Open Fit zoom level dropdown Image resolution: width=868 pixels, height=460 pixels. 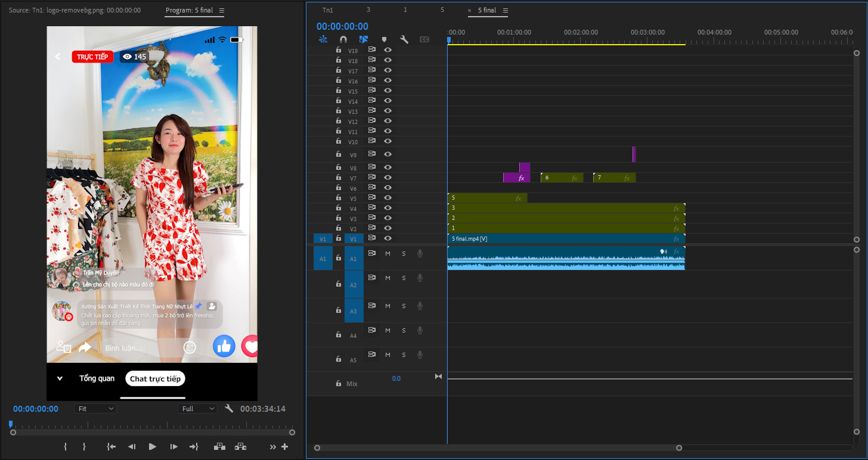click(95, 409)
